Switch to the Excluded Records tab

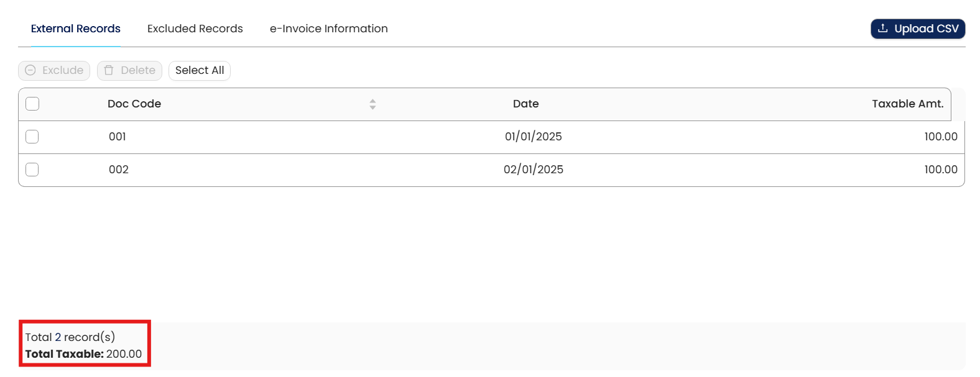coord(195,29)
